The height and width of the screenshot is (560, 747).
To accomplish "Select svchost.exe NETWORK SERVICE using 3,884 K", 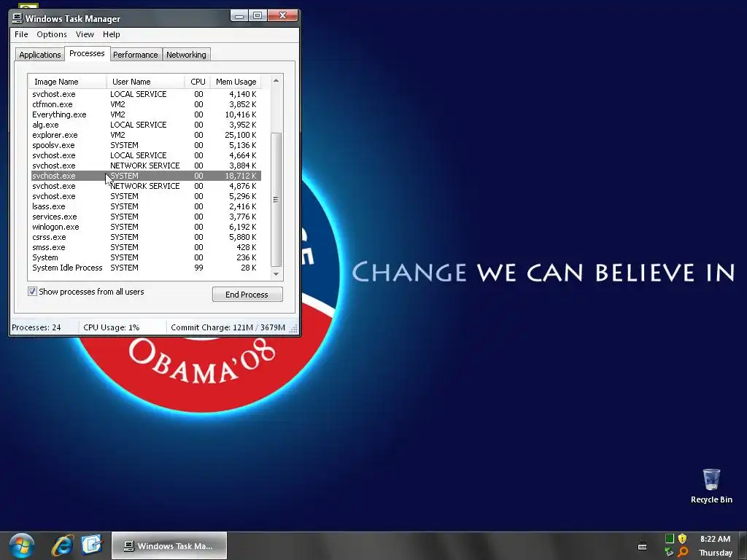I will [146, 166].
